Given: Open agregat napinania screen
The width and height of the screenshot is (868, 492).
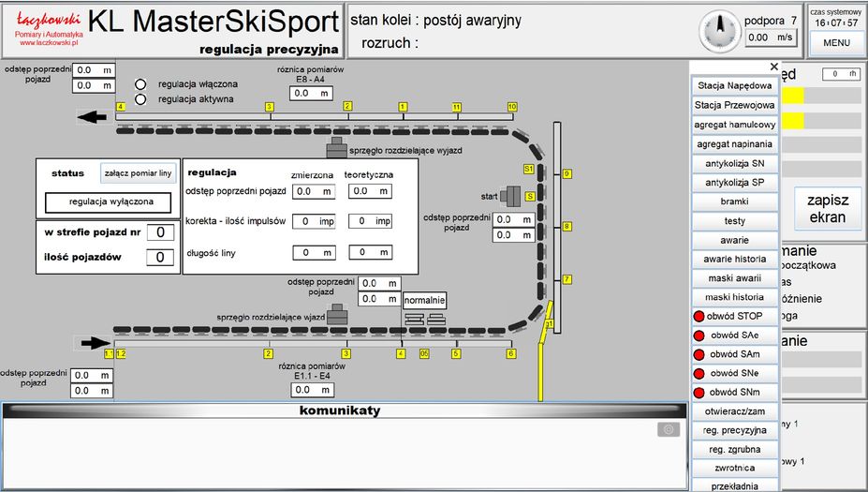Looking at the screenshot, I should pos(735,144).
